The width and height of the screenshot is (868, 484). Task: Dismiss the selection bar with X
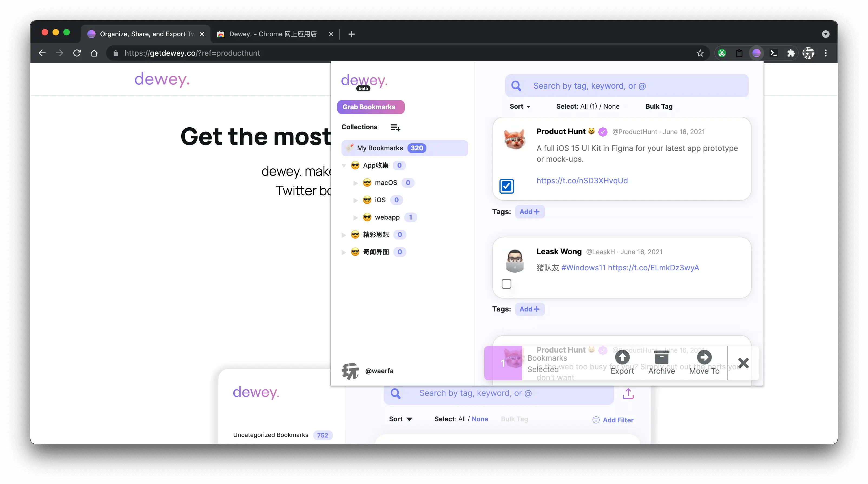(x=743, y=363)
